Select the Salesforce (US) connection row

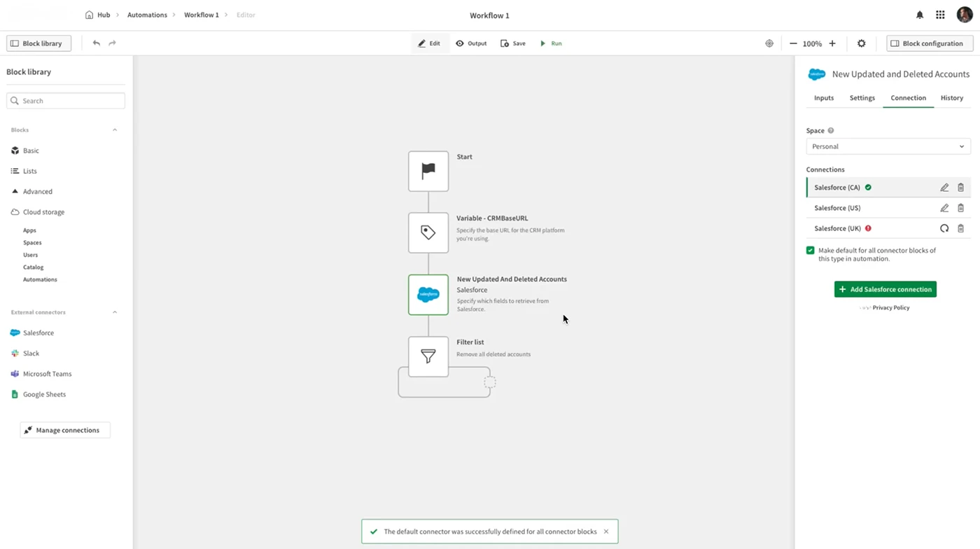pos(888,208)
